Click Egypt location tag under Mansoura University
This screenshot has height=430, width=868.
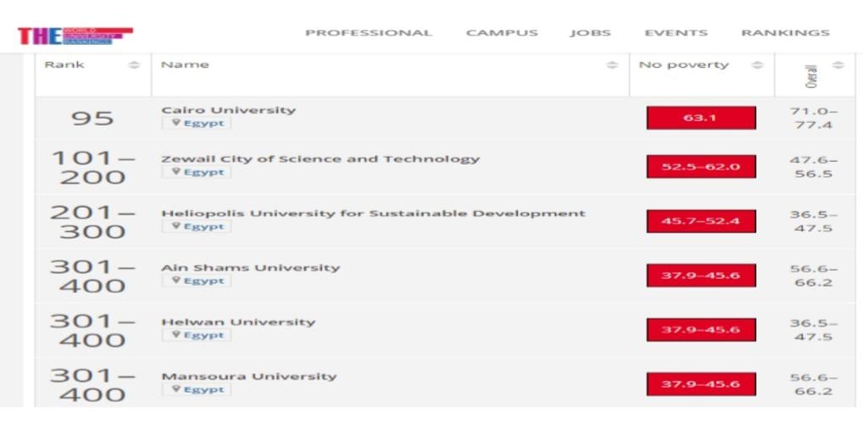pyautogui.click(x=197, y=389)
